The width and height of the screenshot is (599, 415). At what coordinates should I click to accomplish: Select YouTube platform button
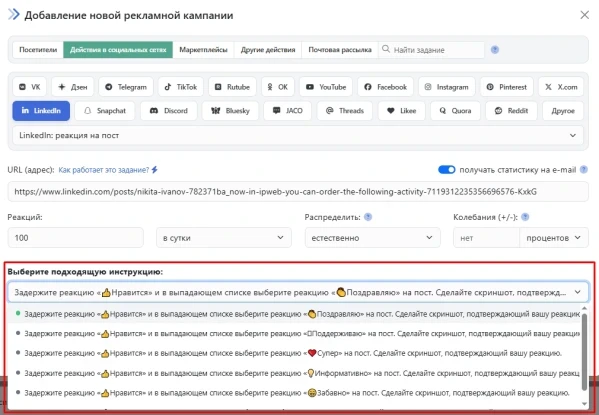pyautogui.click(x=326, y=87)
